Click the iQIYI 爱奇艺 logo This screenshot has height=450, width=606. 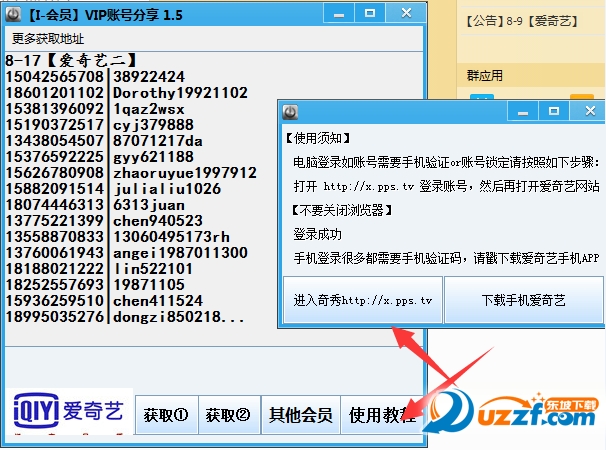pos(69,411)
